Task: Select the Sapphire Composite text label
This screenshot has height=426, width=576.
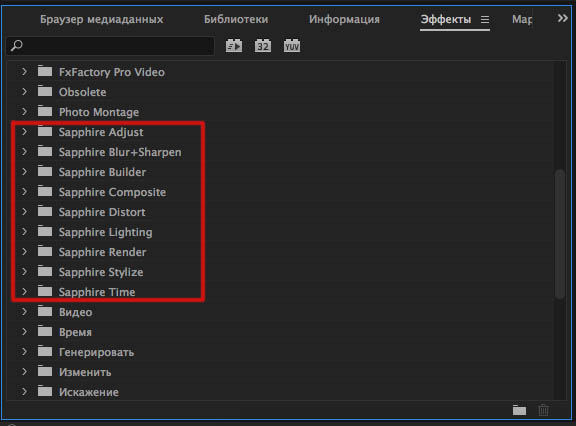Action: [112, 192]
